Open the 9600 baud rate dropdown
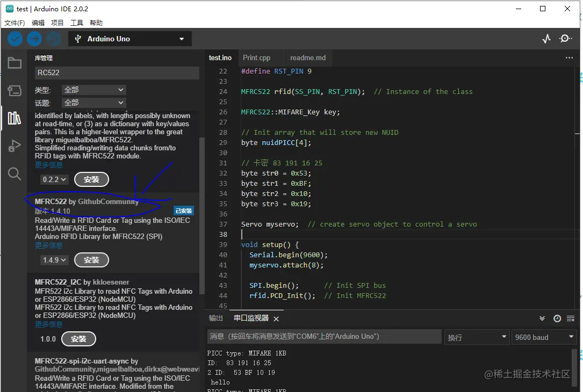The height and width of the screenshot is (392, 583). 544,337
